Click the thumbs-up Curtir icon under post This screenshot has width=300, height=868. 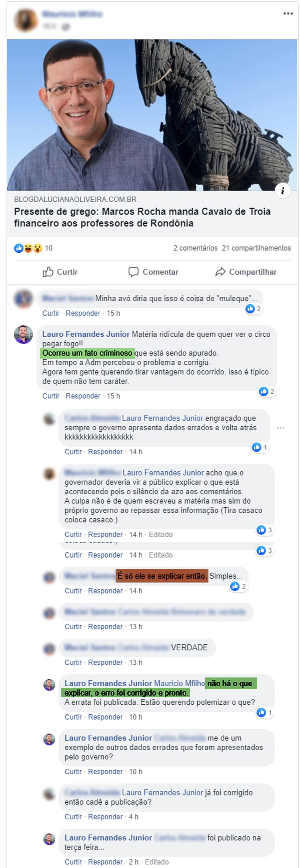tap(48, 272)
